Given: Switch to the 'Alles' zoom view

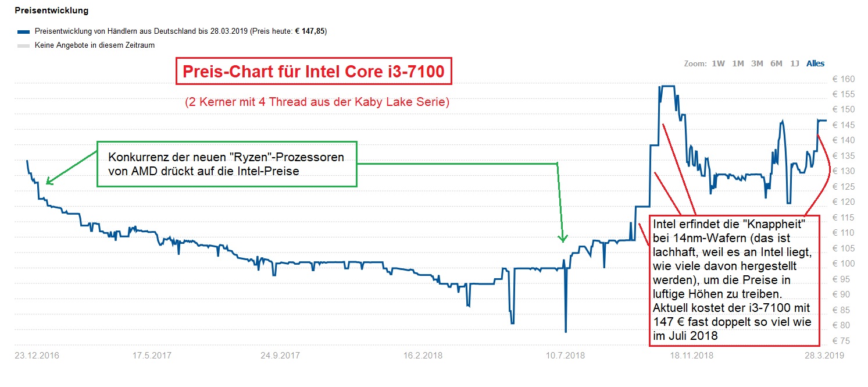Looking at the screenshot, I should 815,63.
